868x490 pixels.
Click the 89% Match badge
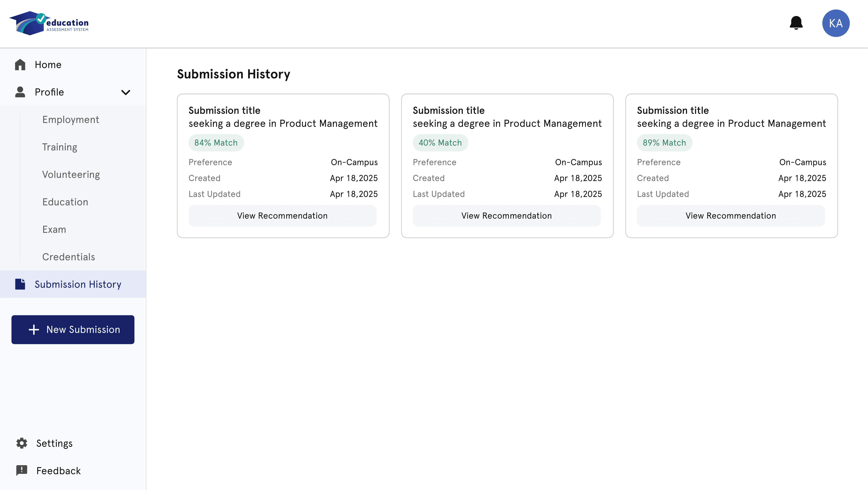click(x=664, y=143)
